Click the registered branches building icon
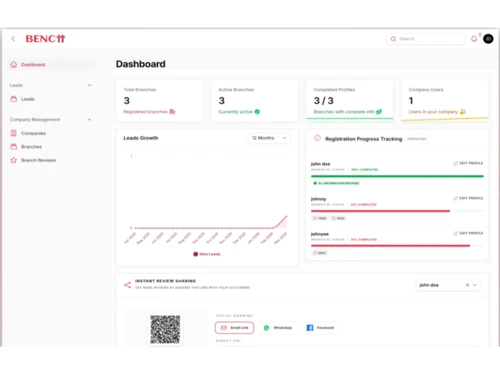Image resolution: width=500 pixels, height=375 pixels. [x=172, y=112]
